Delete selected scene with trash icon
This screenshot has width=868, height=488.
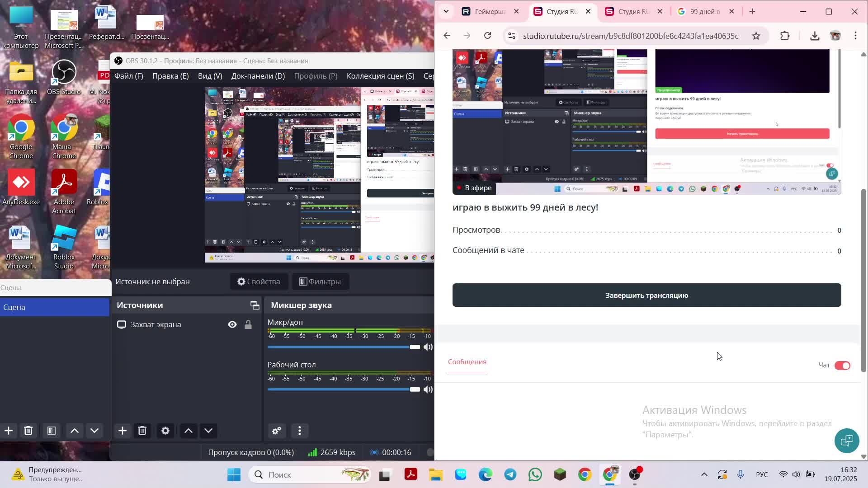point(28,431)
